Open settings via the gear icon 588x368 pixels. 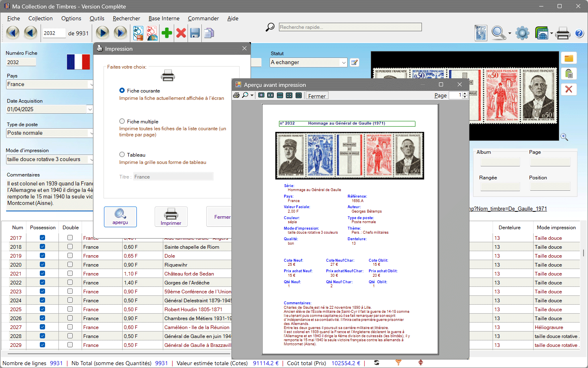[x=522, y=33]
